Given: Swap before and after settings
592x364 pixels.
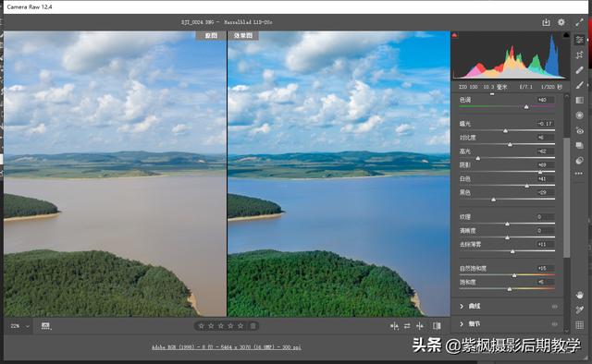Looking at the screenshot, I should pos(407,326).
